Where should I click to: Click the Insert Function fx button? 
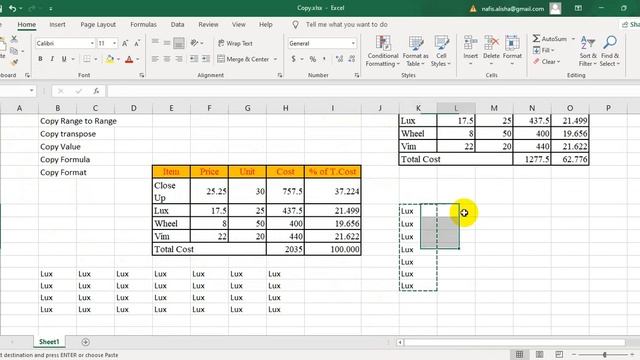(x=96, y=91)
